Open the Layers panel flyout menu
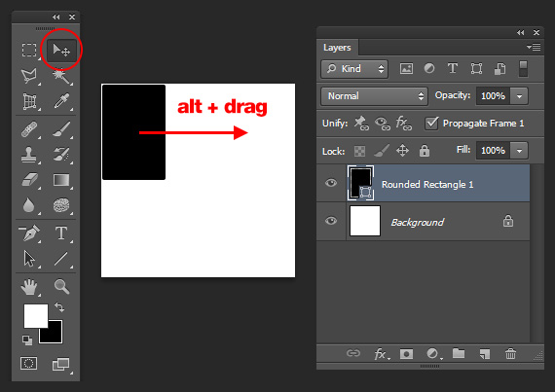The height and width of the screenshot is (392, 555). pyautogui.click(x=534, y=47)
